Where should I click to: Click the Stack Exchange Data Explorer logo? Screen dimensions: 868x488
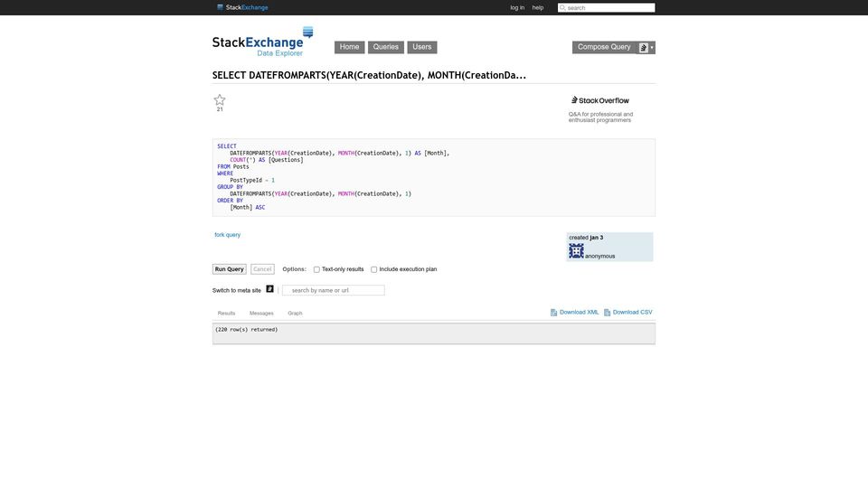(263, 42)
